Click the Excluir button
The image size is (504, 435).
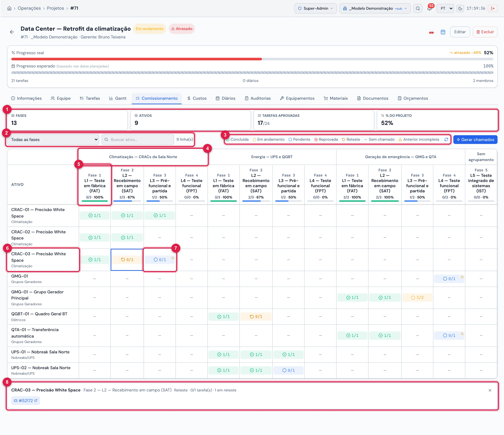pyautogui.click(x=485, y=32)
